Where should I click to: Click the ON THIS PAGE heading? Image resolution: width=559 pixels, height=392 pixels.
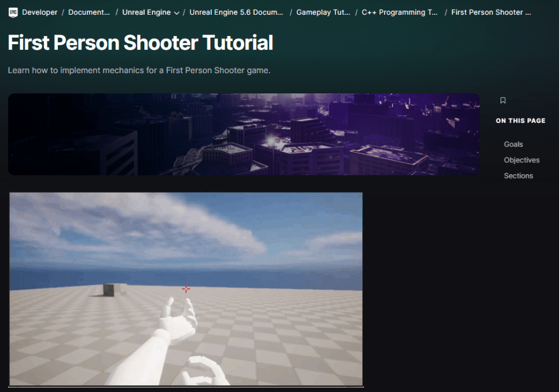(520, 121)
